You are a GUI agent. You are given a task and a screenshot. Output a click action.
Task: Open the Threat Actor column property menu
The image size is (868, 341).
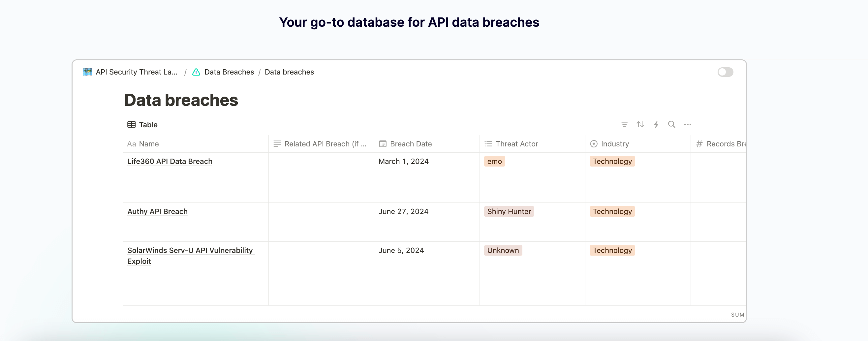516,143
